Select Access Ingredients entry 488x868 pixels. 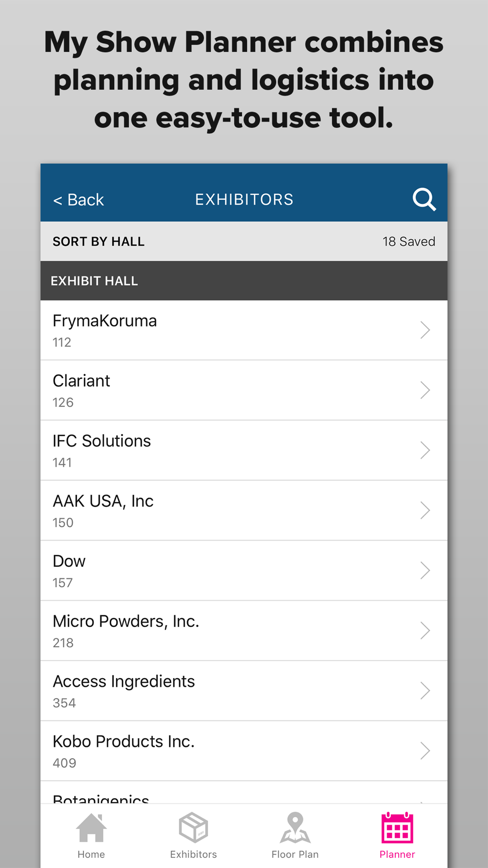pyautogui.click(x=244, y=691)
